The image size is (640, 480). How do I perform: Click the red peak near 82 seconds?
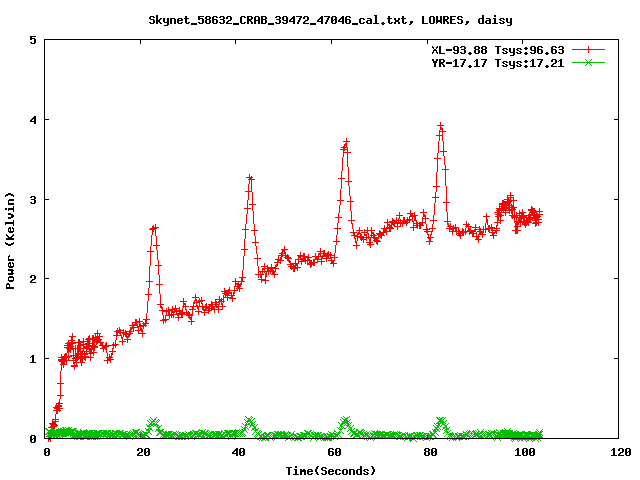440,126
